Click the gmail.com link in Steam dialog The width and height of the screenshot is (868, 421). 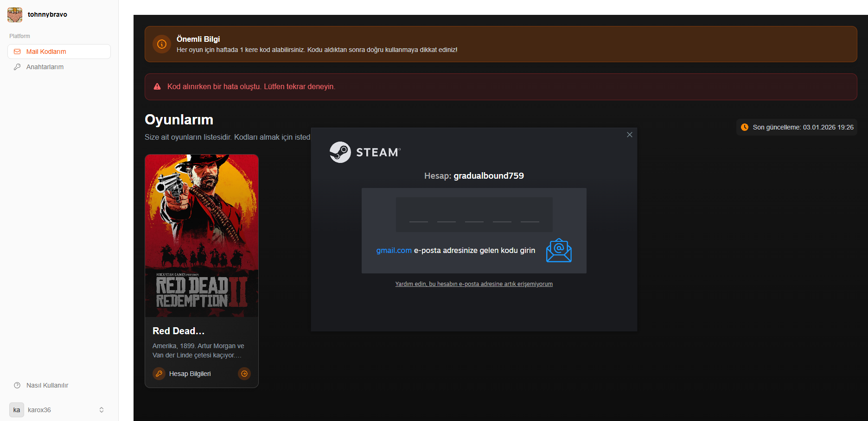pyautogui.click(x=394, y=250)
